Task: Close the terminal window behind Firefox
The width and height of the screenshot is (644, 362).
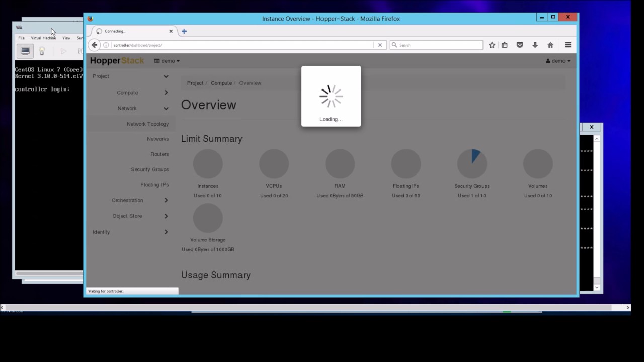Action: pos(591,127)
